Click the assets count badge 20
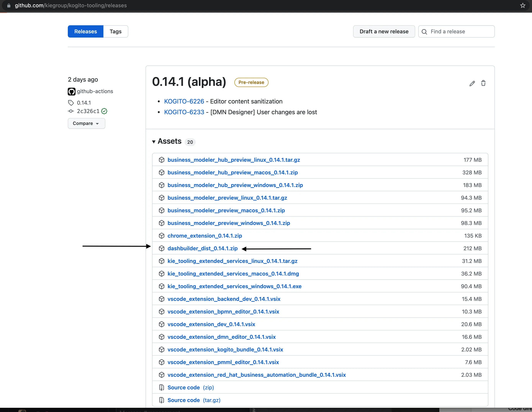The width and height of the screenshot is (532, 412). tap(190, 142)
